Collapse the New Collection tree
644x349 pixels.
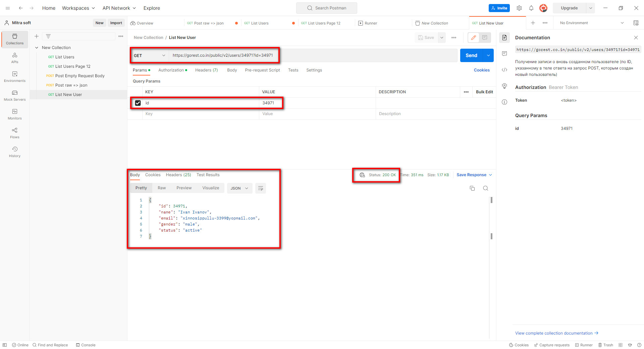pos(37,48)
